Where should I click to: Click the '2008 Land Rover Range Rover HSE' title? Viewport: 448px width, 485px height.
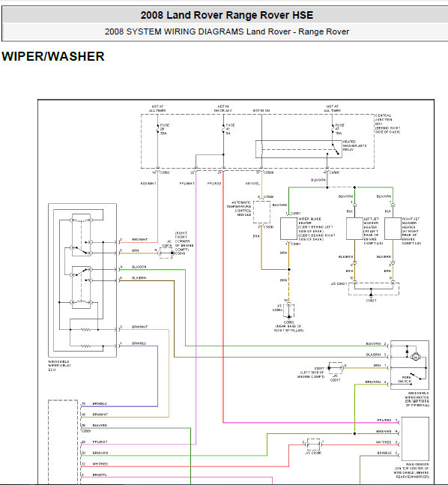point(227,15)
